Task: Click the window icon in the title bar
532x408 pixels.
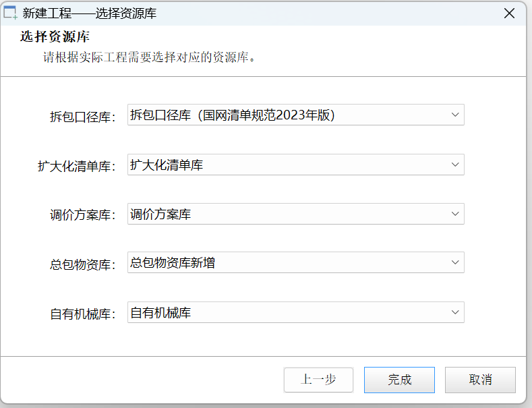Action: pos(11,13)
